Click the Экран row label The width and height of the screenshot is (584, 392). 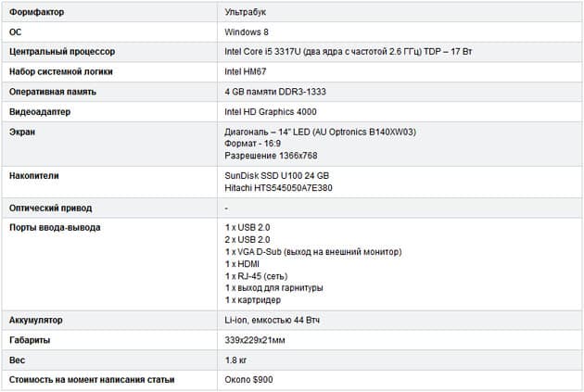coord(22,132)
